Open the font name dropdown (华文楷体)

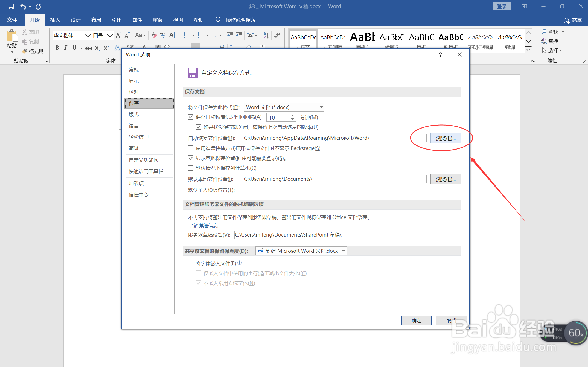tap(88, 36)
